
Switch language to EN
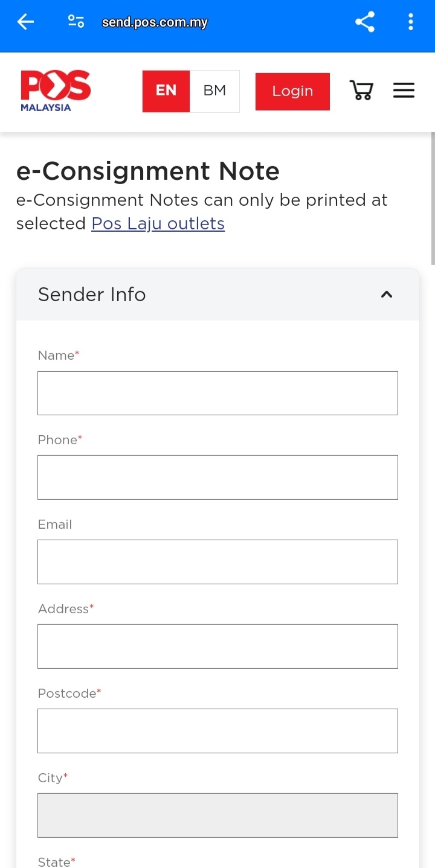tap(166, 91)
